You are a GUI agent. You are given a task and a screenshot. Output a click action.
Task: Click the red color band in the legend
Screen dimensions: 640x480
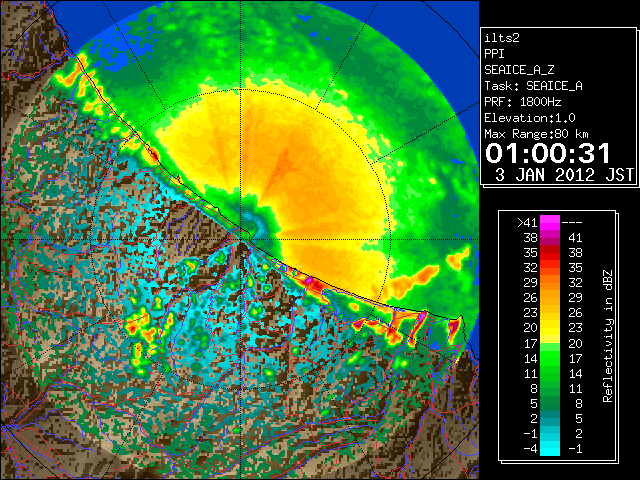pos(550,253)
